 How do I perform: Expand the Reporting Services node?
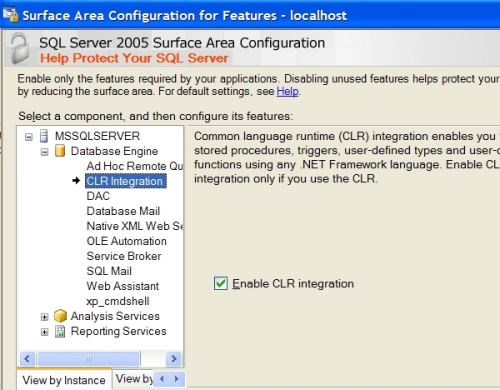click(44, 332)
